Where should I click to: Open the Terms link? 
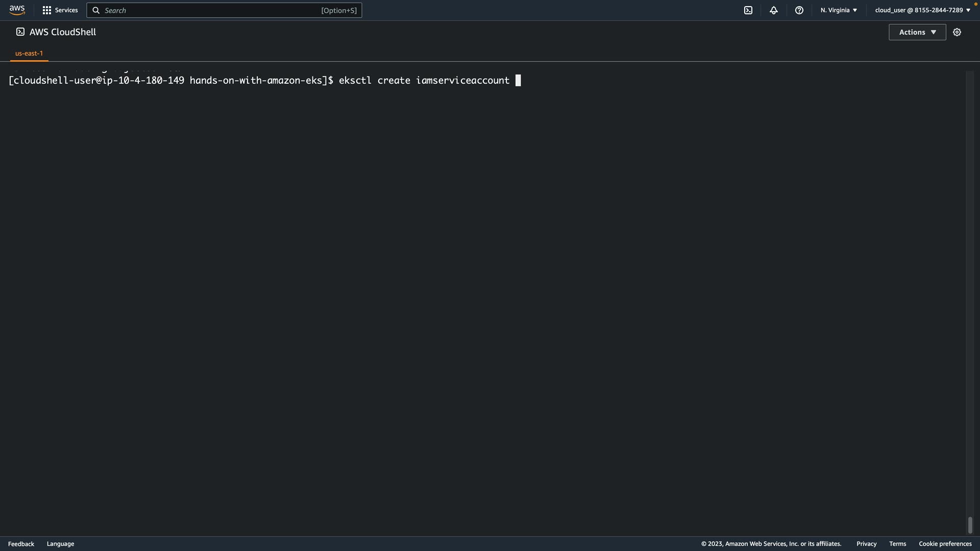point(897,544)
